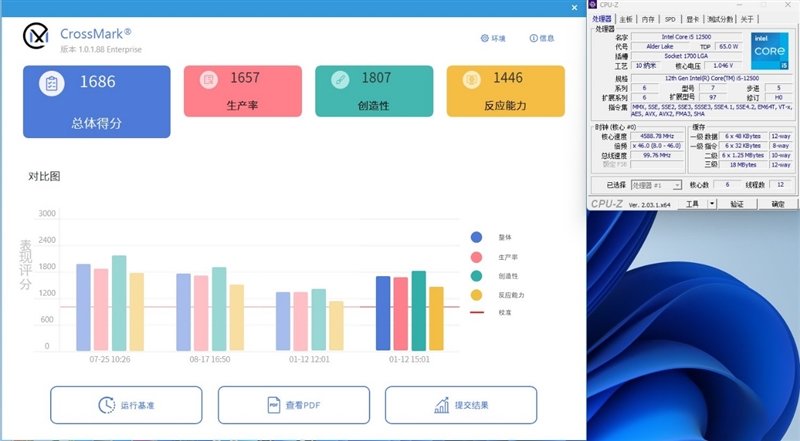Image resolution: width=800 pixels, height=441 pixels.
Task: Switch to the 内存 tab in CPU-Z
Action: point(648,19)
